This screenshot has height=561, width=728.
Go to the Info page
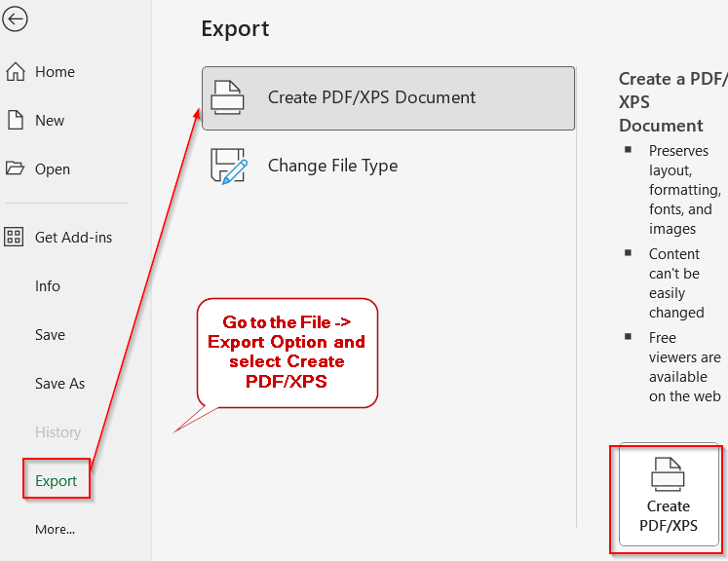pos(48,285)
